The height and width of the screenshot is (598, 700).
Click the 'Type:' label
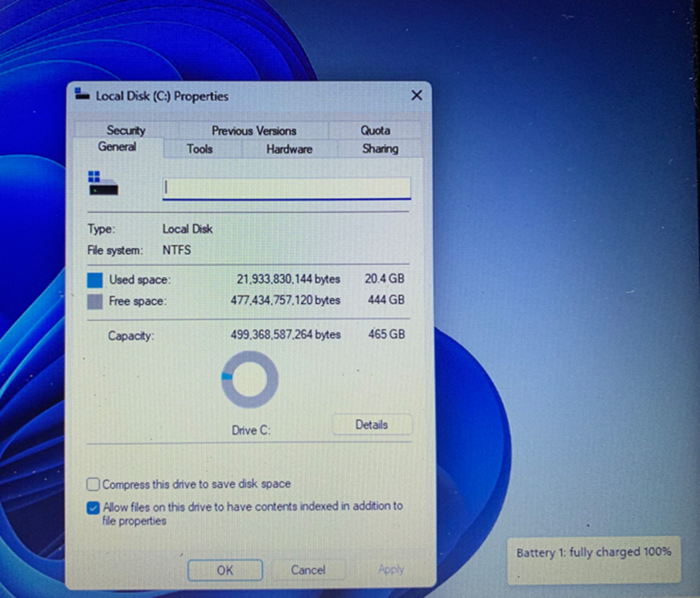coord(101,229)
